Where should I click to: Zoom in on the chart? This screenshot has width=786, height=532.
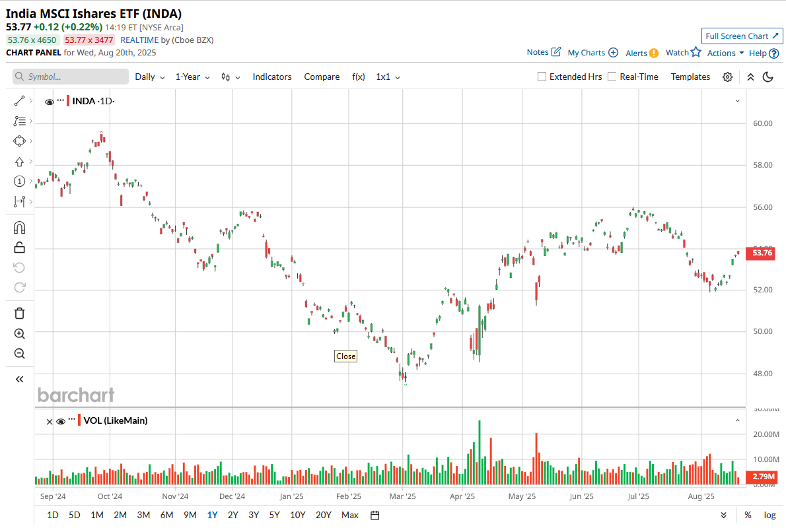point(19,333)
